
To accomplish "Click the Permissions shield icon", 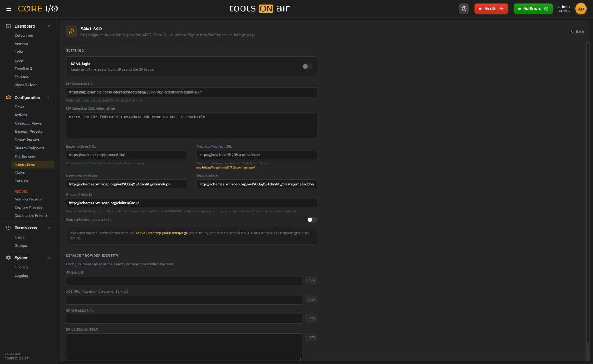I will point(8,228).
